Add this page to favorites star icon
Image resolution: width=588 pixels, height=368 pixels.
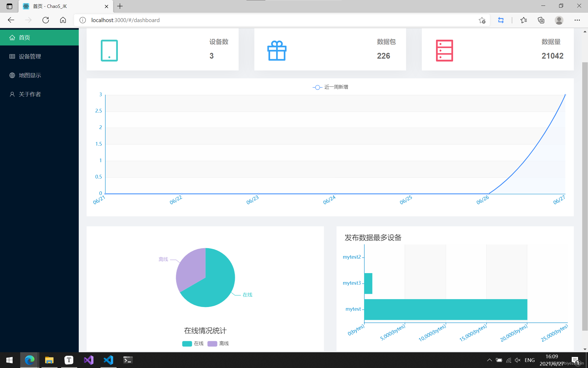pyautogui.click(x=482, y=20)
